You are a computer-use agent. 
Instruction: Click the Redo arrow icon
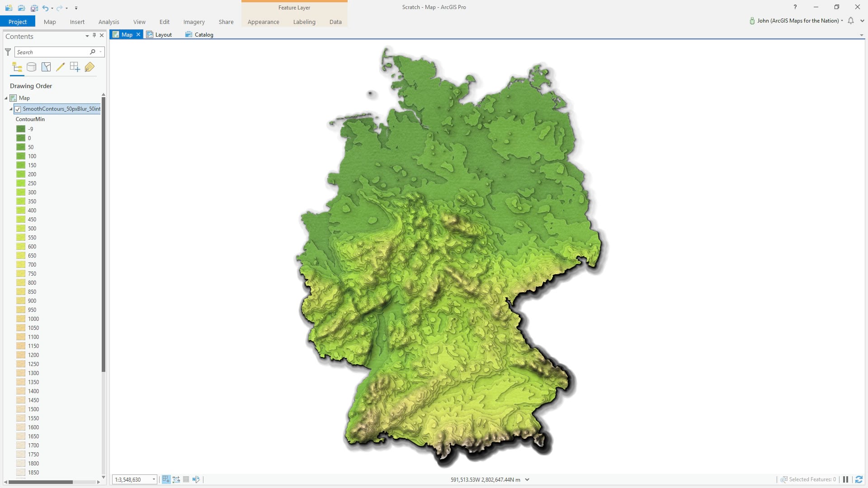click(x=59, y=8)
